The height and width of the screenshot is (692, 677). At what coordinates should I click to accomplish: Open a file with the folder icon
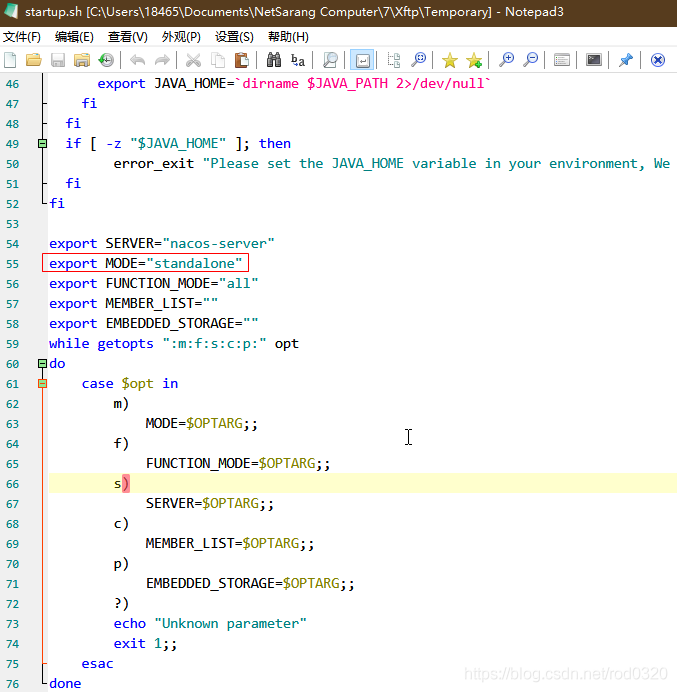click(34, 60)
